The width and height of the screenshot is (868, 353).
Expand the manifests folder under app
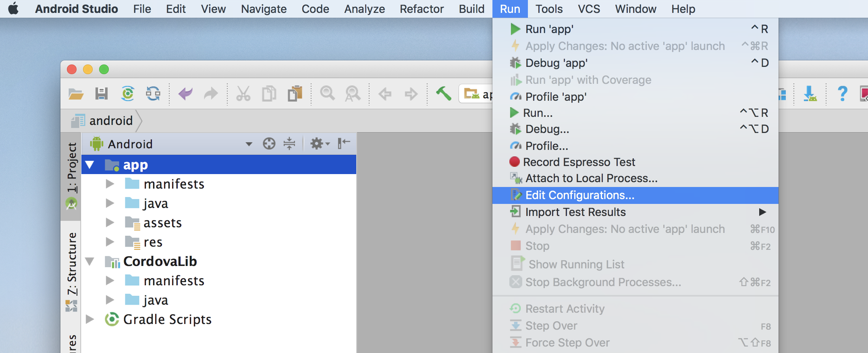(110, 184)
